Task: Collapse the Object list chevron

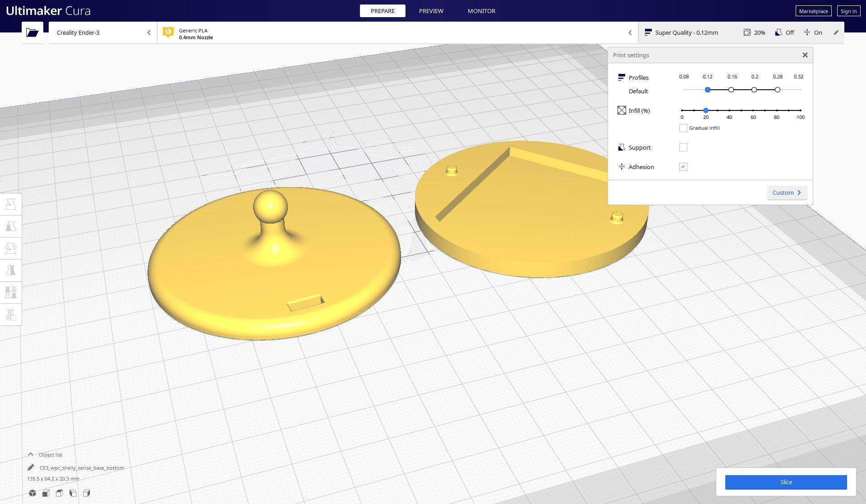Action: pyautogui.click(x=31, y=454)
